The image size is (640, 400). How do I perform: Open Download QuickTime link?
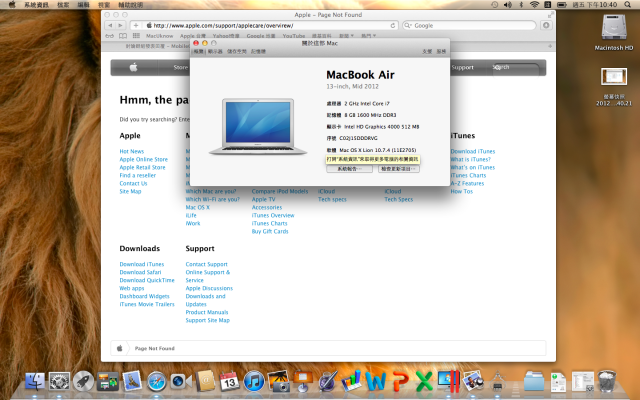pyautogui.click(x=147, y=280)
